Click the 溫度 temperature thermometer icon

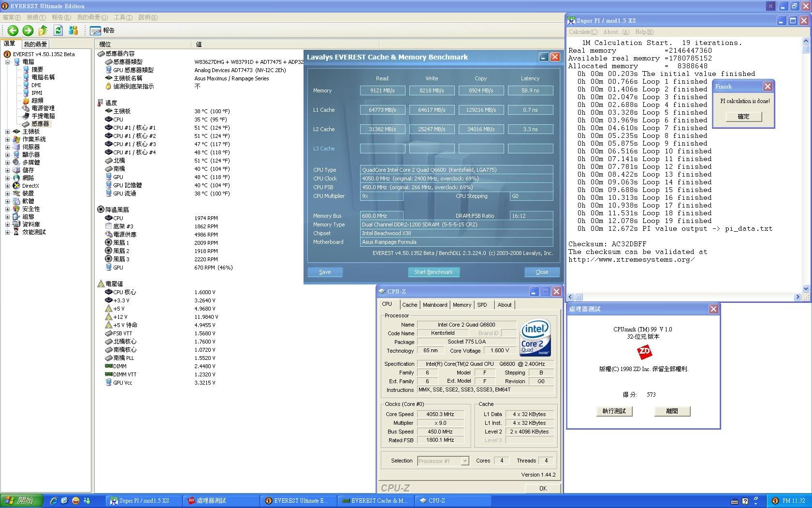101,103
